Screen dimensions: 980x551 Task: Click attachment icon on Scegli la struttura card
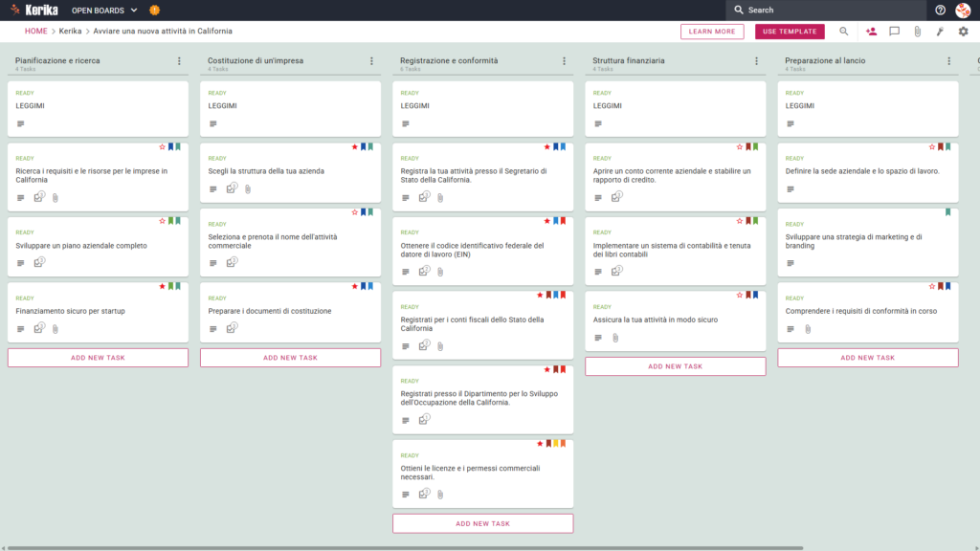[x=248, y=188]
